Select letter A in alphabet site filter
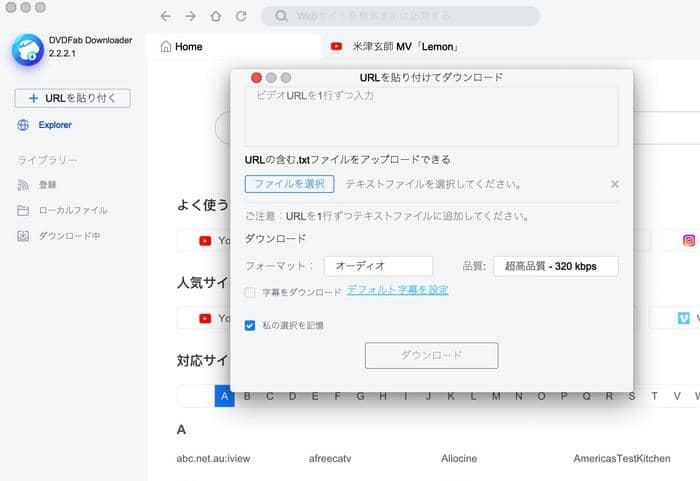 (225, 396)
